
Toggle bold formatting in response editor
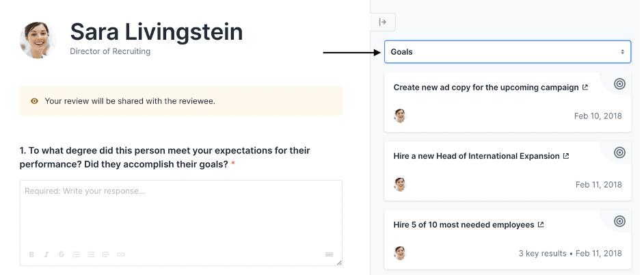tap(31, 254)
